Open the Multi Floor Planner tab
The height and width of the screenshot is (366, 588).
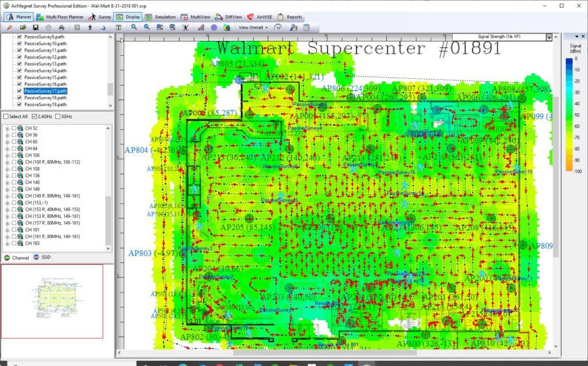pos(60,17)
